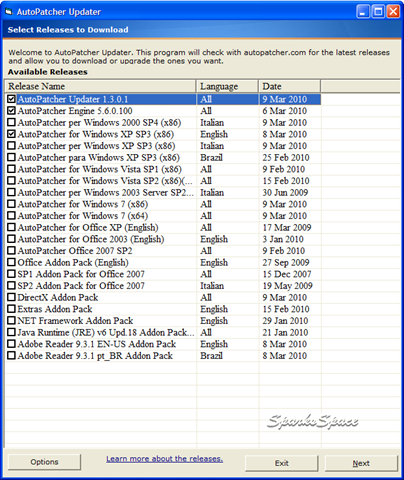Sort list by Release Name column header
Viewport: 404px width, 480px height.
100,86
